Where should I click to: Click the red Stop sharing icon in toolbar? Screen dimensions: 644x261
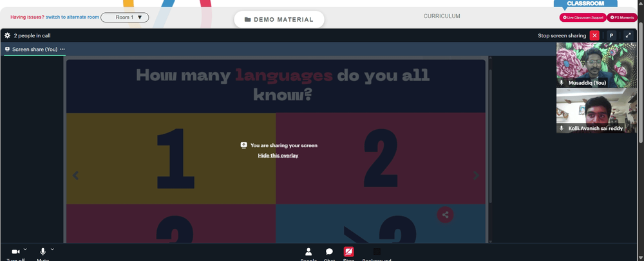coord(348,251)
